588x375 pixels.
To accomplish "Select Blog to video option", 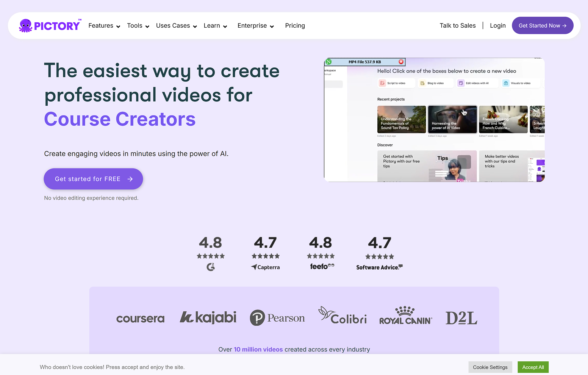I will tap(436, 83).
